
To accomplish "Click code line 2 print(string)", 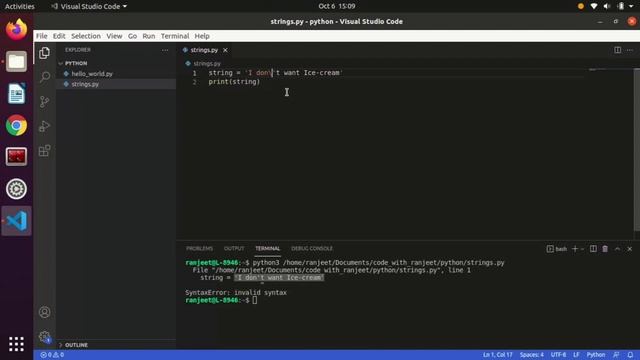I will coord(234,82).
